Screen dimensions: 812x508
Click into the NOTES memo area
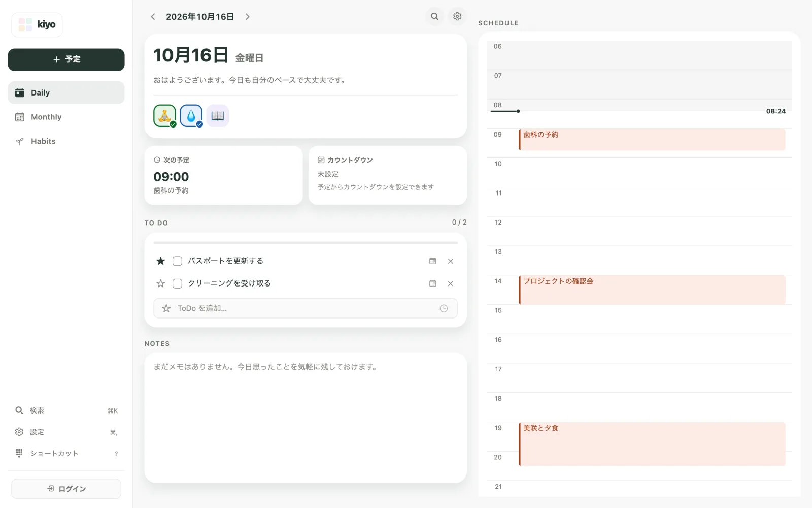click(306, 418)
